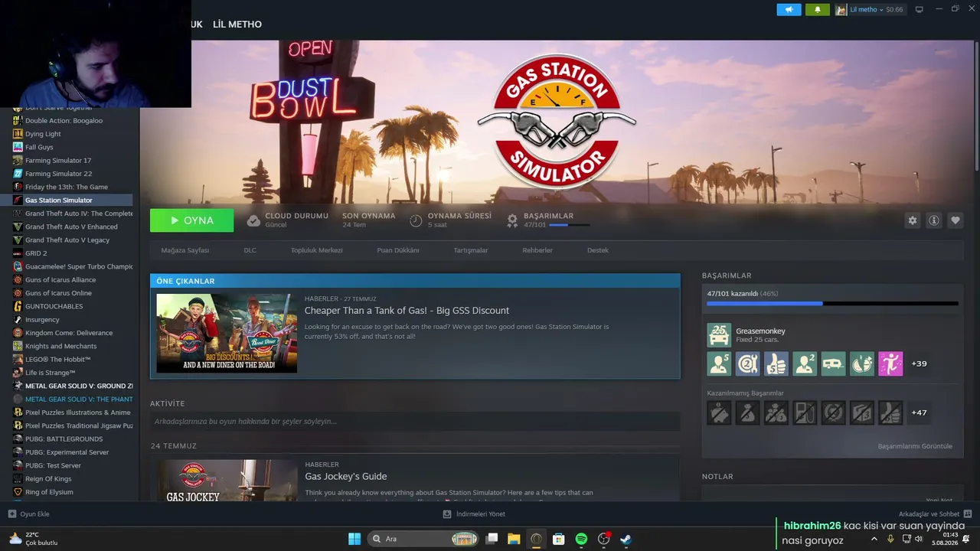
Task: Select Ring of Elysium in library
Action: (x=49, y=492)
